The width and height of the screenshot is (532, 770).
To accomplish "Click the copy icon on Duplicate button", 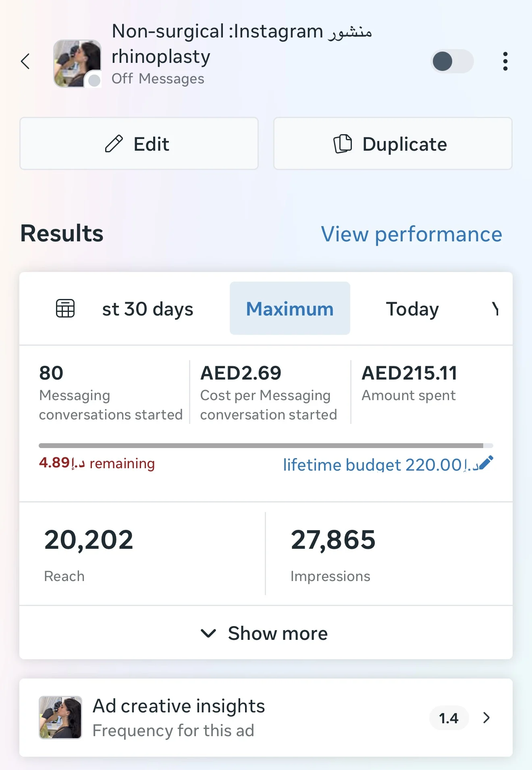I will pos(343,144).
